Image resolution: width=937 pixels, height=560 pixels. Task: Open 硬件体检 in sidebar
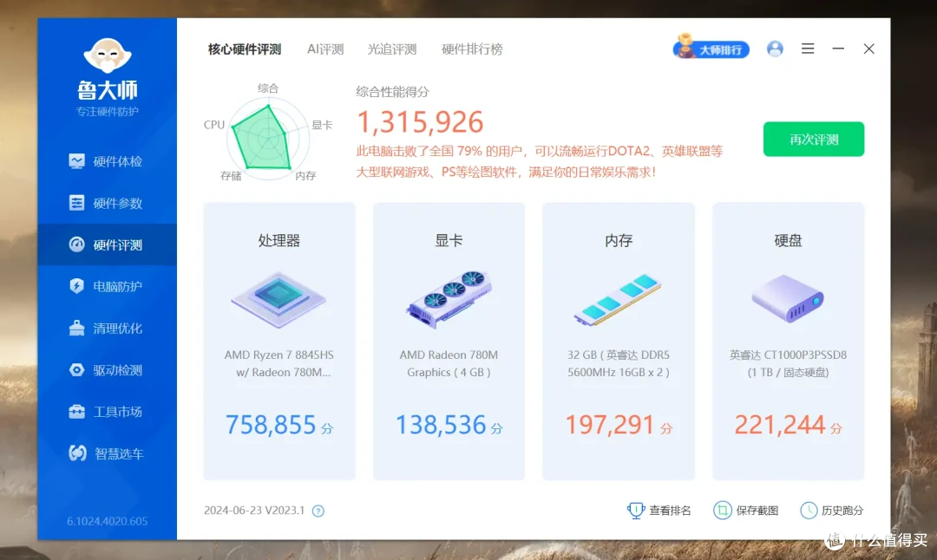(107, 161)
